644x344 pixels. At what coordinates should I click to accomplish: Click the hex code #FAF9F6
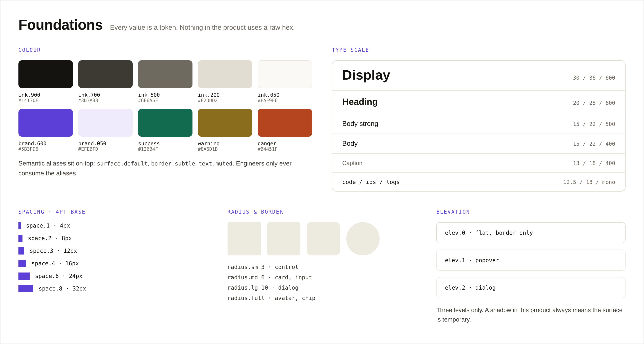(268, 101)
